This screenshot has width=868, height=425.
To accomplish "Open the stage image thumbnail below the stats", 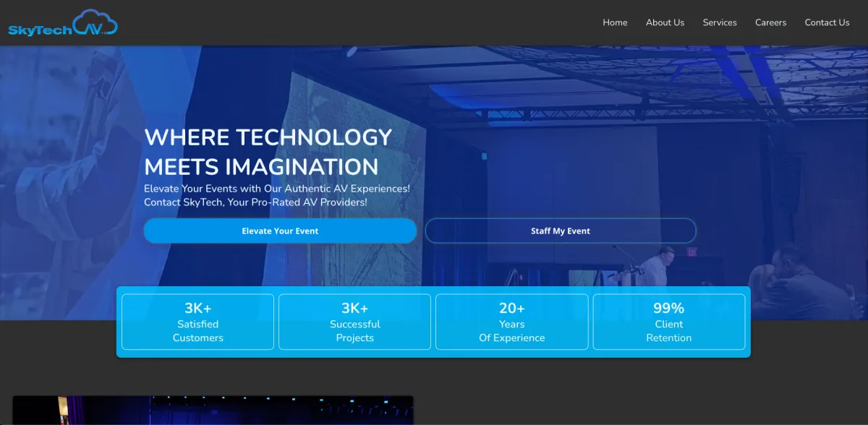I will pos(213,411).
